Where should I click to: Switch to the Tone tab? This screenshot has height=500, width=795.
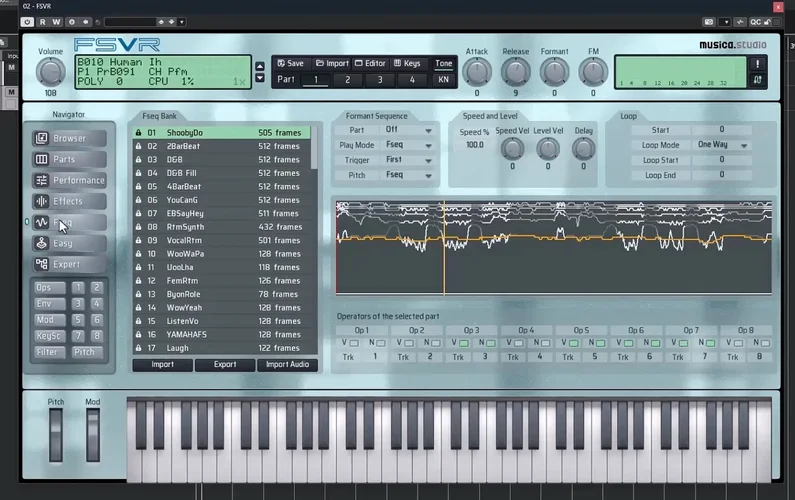[444, 63]
